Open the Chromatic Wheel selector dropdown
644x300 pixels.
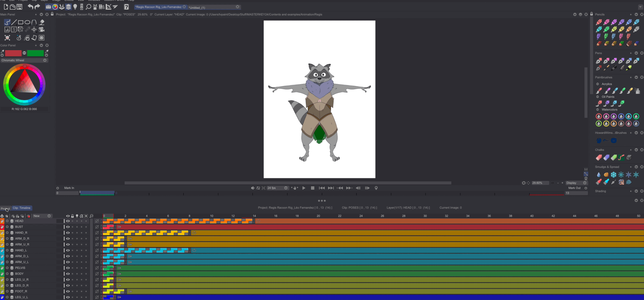(45, 60)
